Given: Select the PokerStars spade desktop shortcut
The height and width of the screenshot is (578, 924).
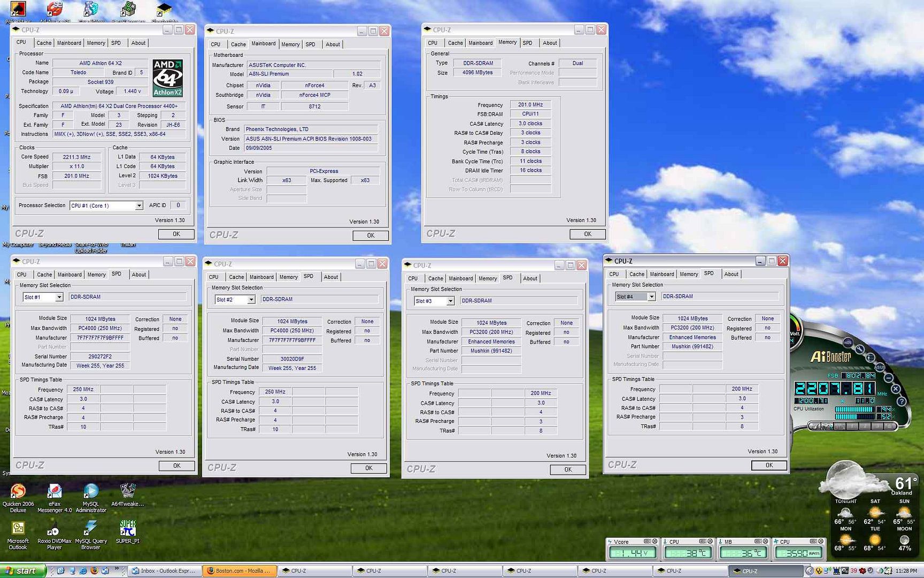Looking at the screenshot, I should click(x=18, y=10).
